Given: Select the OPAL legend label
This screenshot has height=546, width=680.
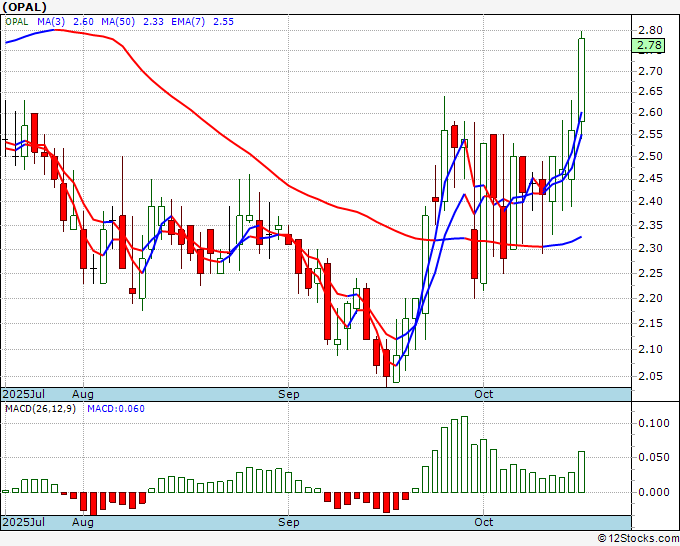Looking at the screenshot, I should click(17, 22).
